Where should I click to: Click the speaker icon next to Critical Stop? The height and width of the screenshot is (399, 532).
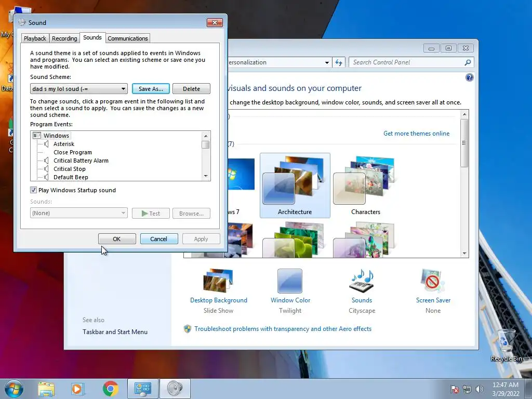[46, 169]
